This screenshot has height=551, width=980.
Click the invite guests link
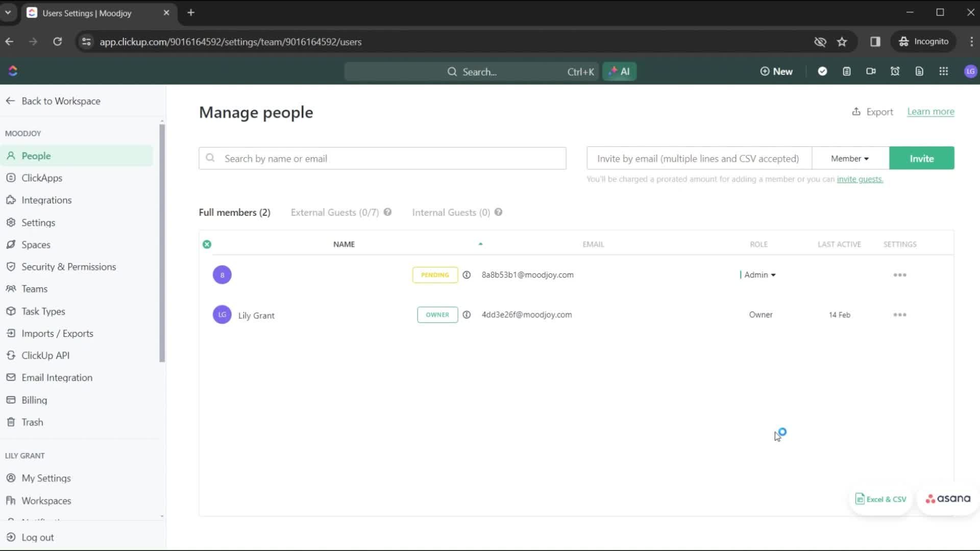click(x=860, y=179)
